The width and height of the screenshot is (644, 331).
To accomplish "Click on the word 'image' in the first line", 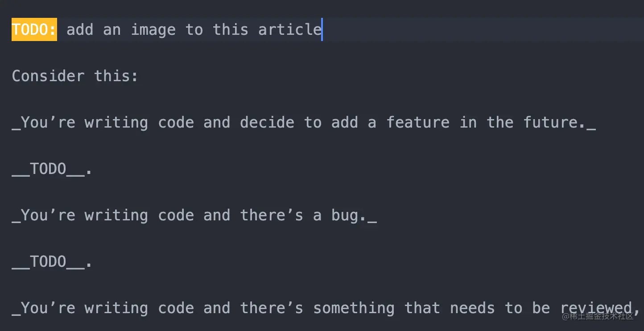I will [153, 30].
